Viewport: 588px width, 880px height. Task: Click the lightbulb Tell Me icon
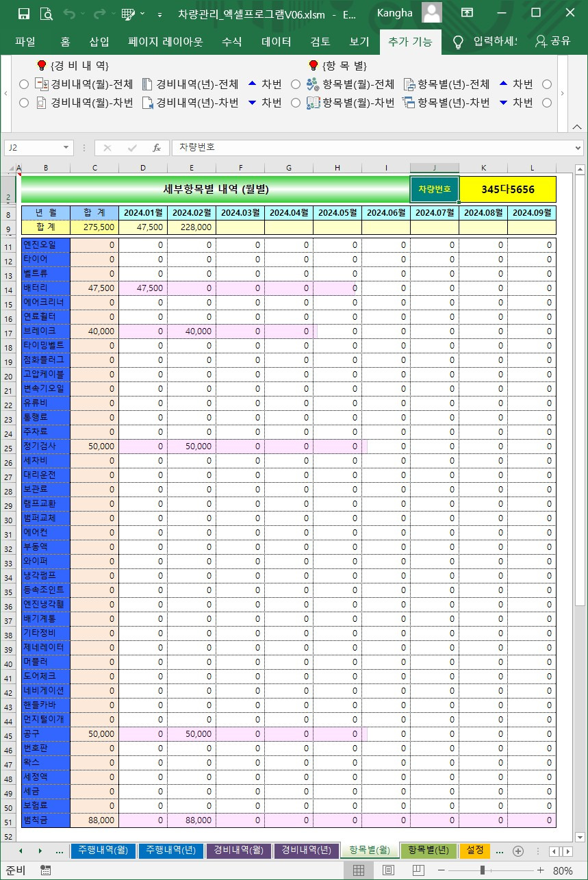pos(459,42)
